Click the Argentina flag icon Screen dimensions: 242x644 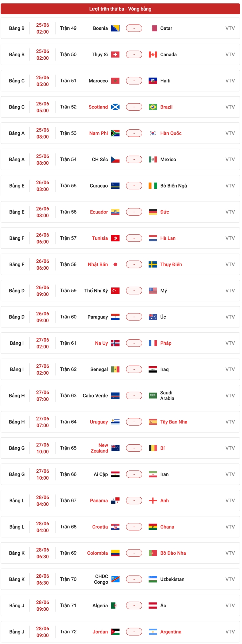pos(153,632)
